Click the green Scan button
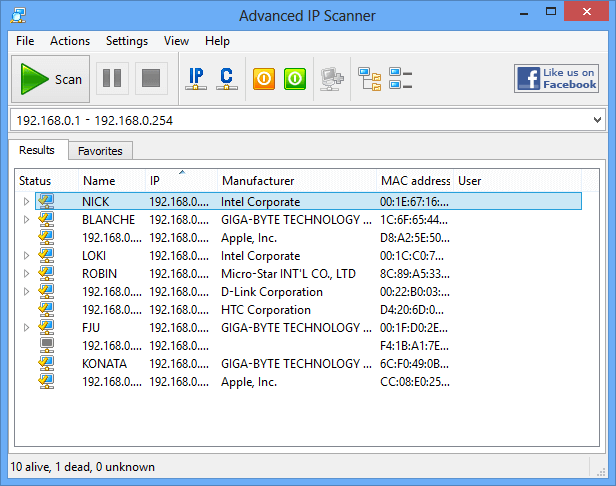 pos(51,79)
